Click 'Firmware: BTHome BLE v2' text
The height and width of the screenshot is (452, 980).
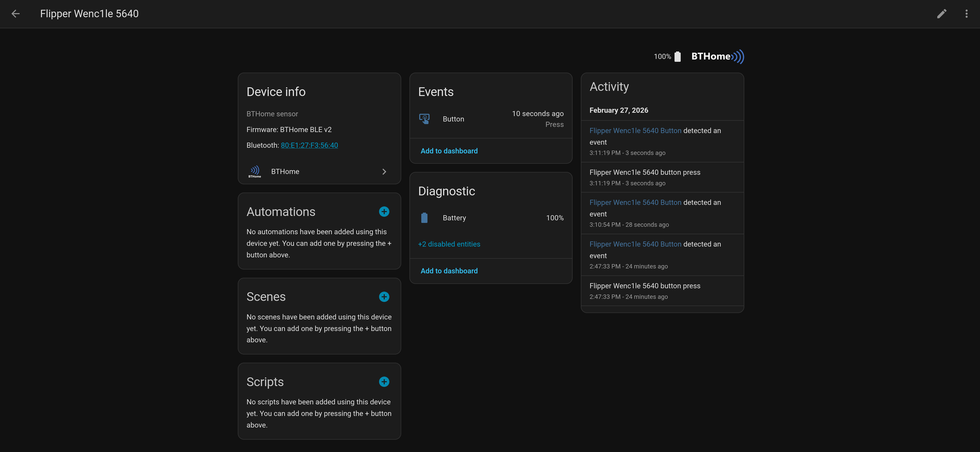tap(289, 130)
